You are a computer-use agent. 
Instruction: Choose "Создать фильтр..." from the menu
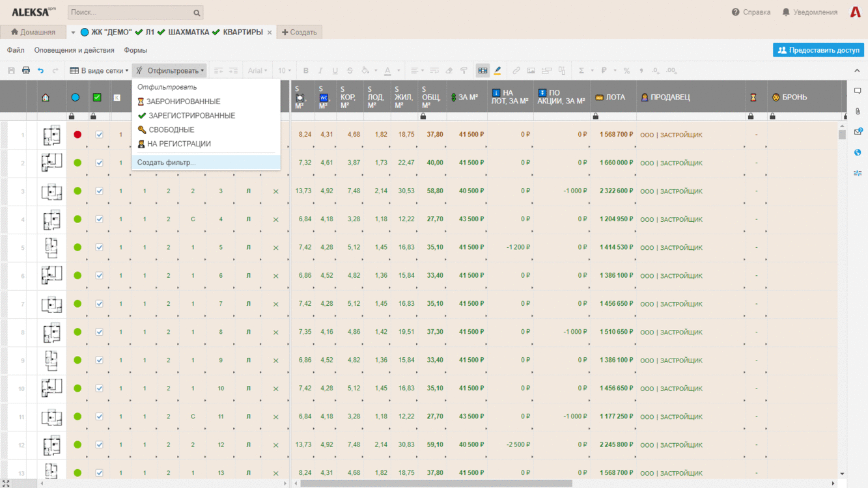[x=167, y=163]
